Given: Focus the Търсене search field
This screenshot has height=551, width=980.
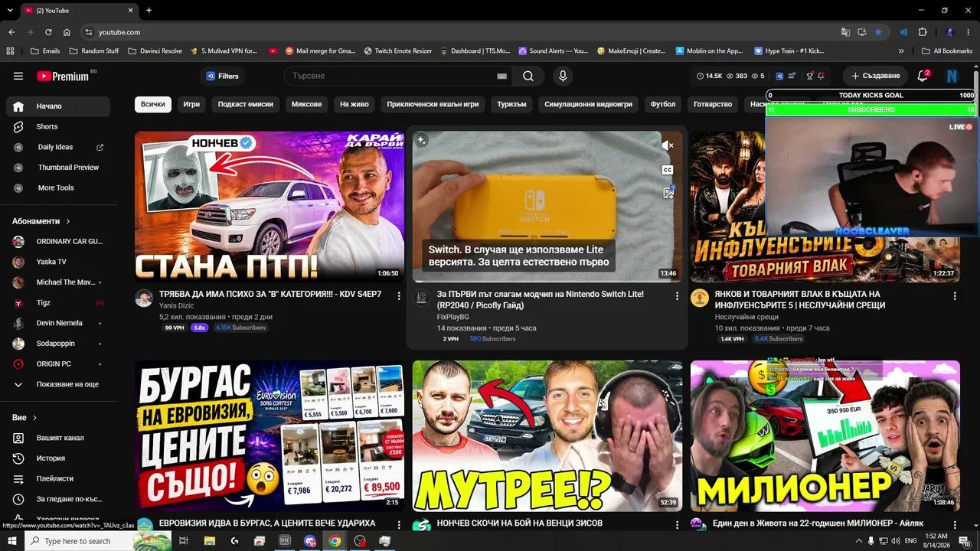Looking at the screenshot, I should (x=388, y=76).
